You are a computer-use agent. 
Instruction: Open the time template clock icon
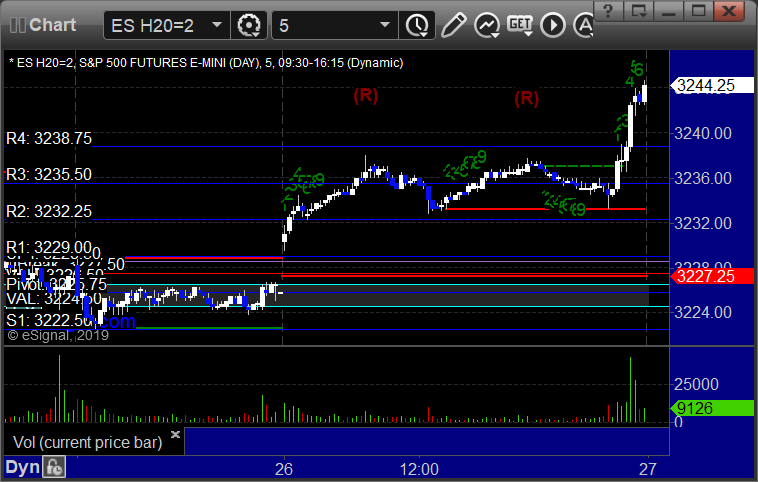click(417, 25)
